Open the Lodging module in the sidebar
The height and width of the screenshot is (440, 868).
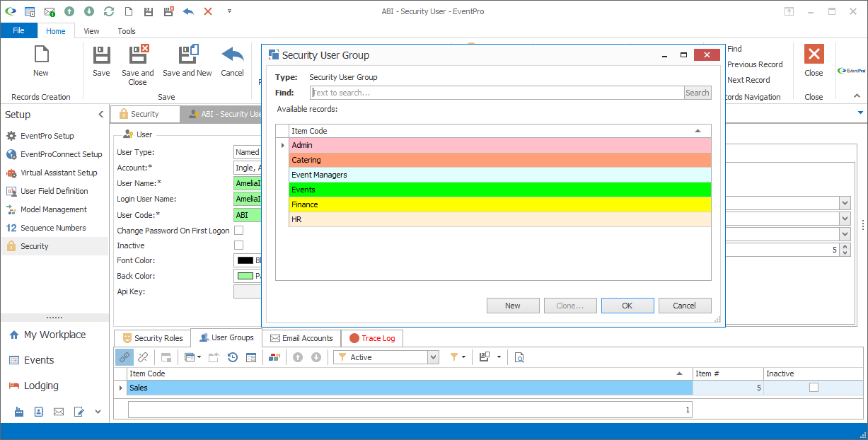point(41,386)
